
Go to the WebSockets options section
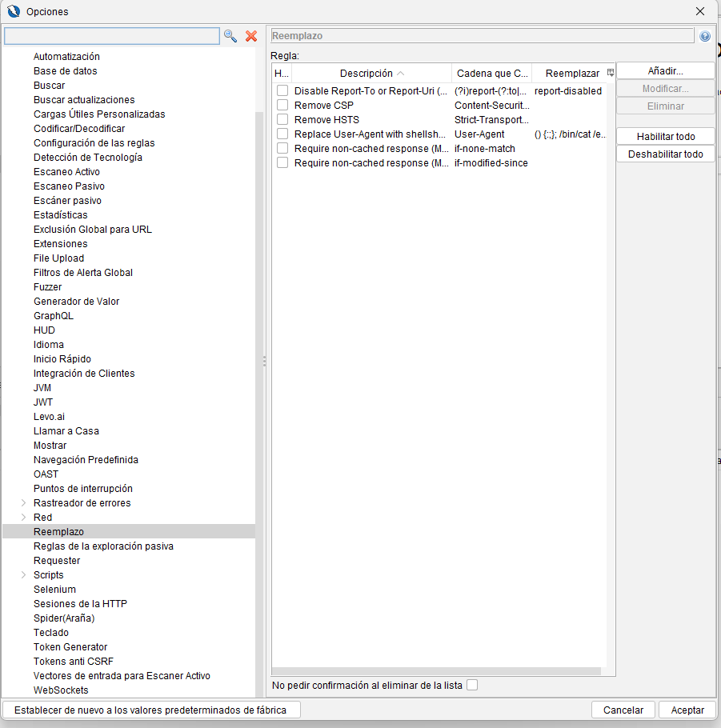point(61,690)
